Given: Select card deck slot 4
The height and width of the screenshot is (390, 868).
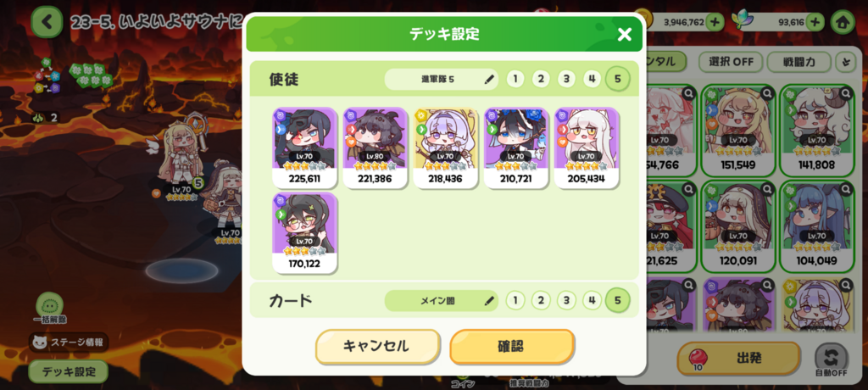Looking at the screenshot, I should pos(592,301).
